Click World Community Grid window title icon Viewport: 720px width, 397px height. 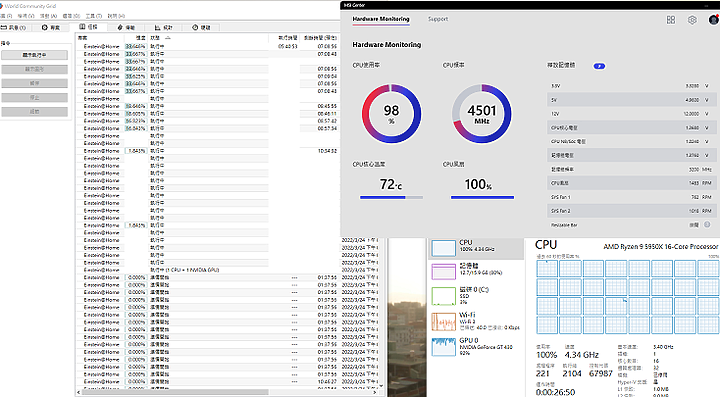pyautogui.click(x=1, y=6)
